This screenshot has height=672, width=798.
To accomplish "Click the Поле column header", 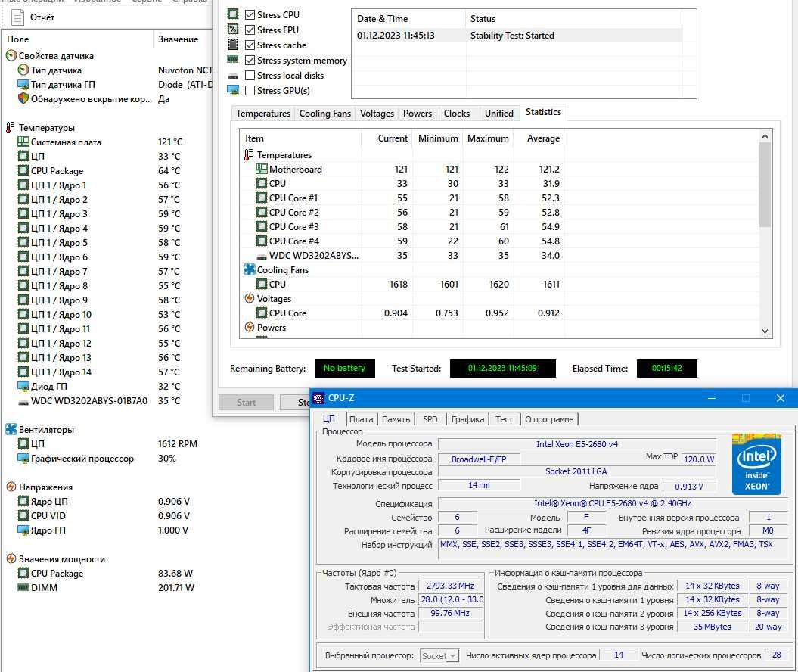I will pyautogui.click(x=77, y=39).
